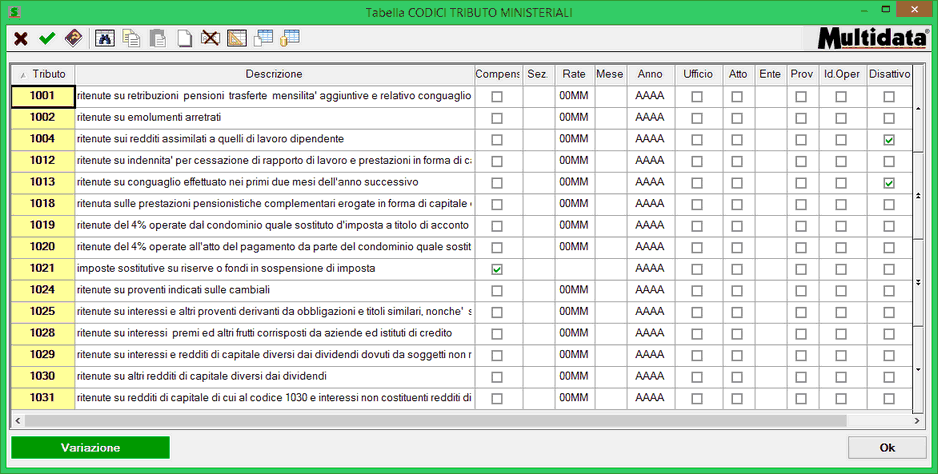Click the paste clipboard toolbar icon

click(x=157, y=38)
